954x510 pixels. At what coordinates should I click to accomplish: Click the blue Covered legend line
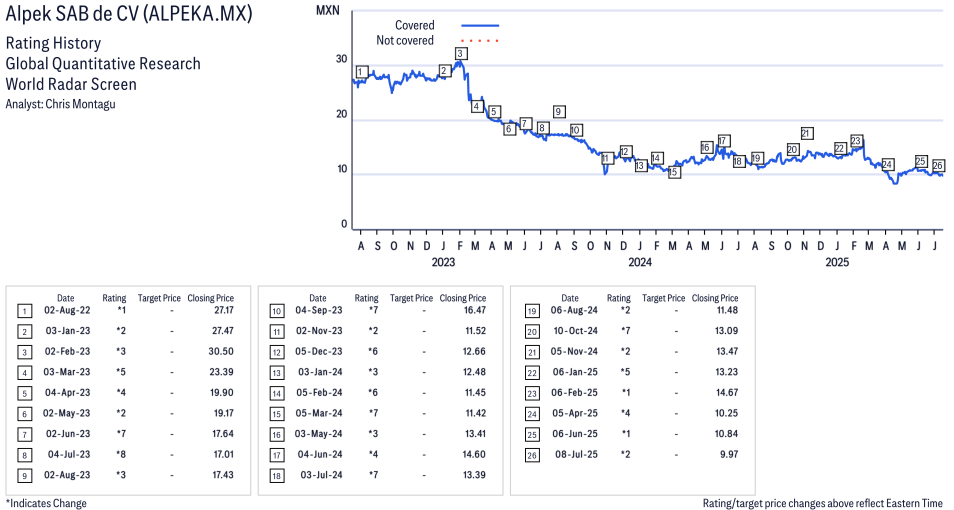point(480,26)
